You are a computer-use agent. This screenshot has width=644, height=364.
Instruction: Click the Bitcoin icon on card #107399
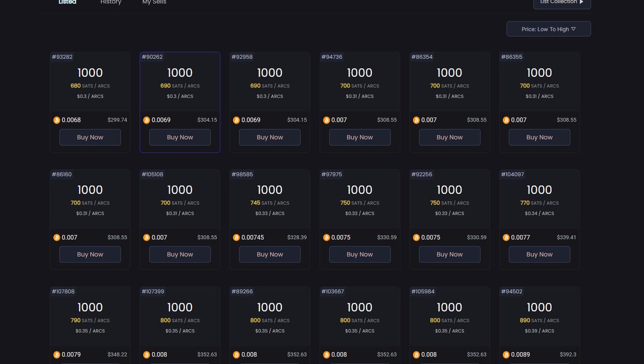(147, 355)
